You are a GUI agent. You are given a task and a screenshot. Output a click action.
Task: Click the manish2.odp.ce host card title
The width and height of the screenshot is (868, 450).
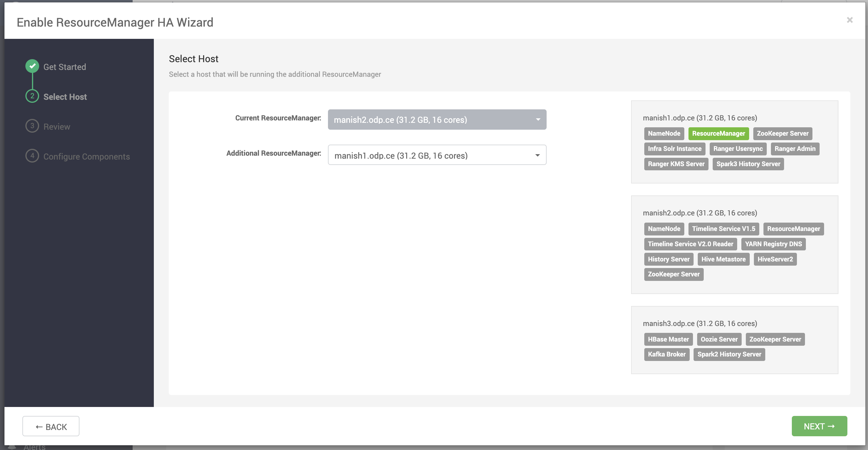(700, 213)
